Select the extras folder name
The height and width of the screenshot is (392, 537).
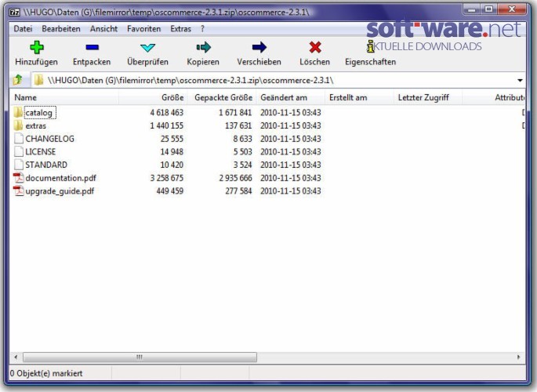35,125
